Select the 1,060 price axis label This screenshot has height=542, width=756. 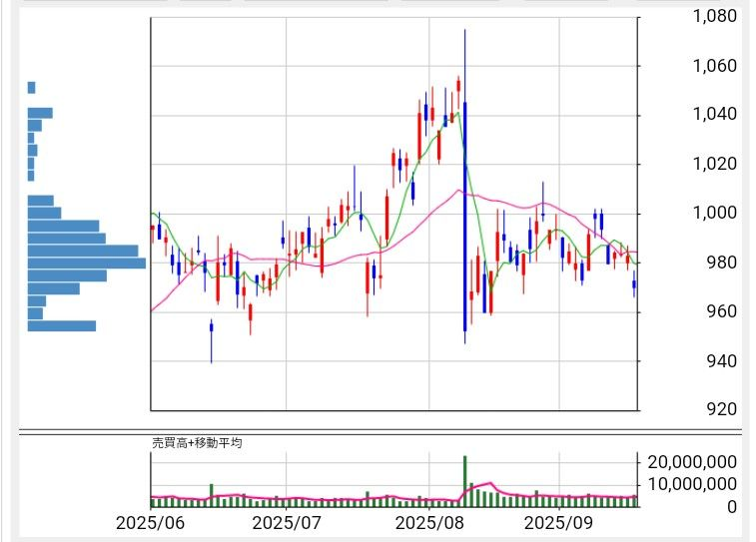714,66
